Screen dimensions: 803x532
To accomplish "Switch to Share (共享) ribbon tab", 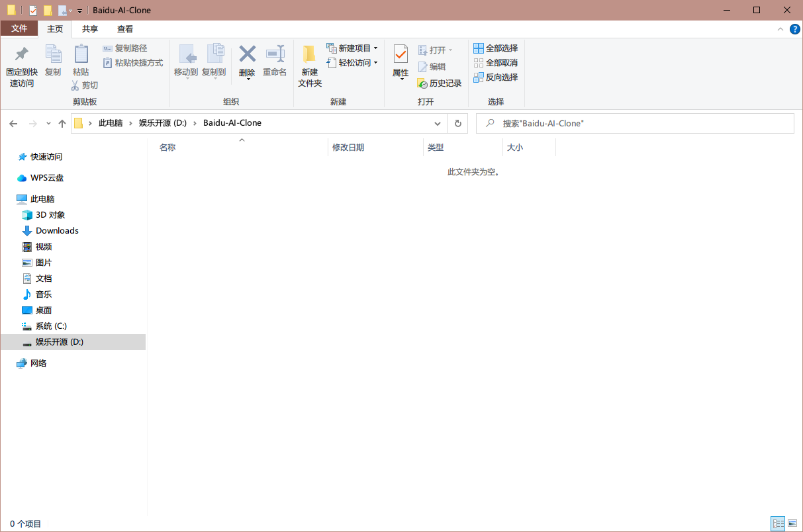I will click(90, 29).
